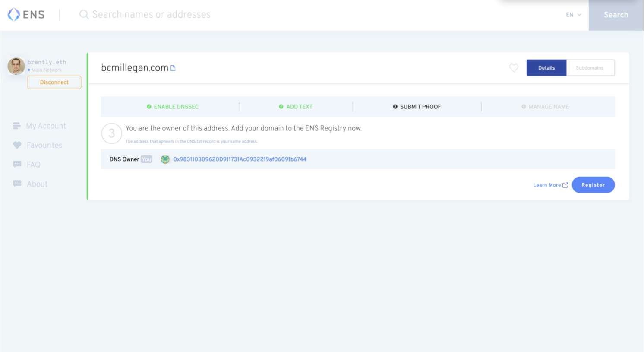Image resolution: width=644 pixels, height=352 pixels.
Task: Open the About page
Action: coord(37,184)
